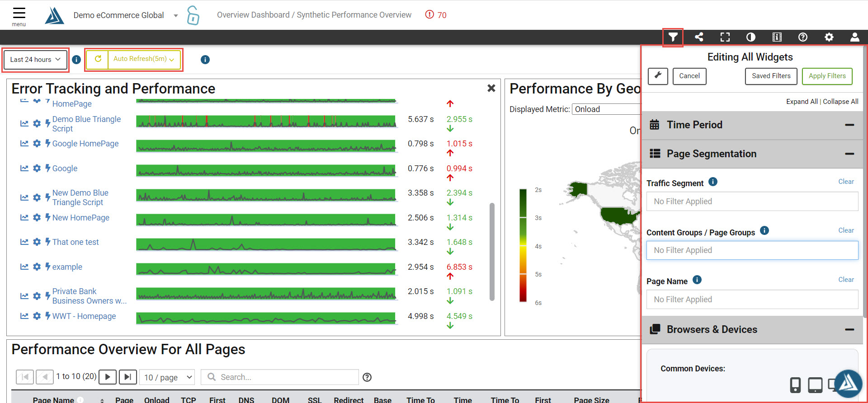Click Expand All link
Viewport: 868px width, 403px height.
click(x=802, y=102)
